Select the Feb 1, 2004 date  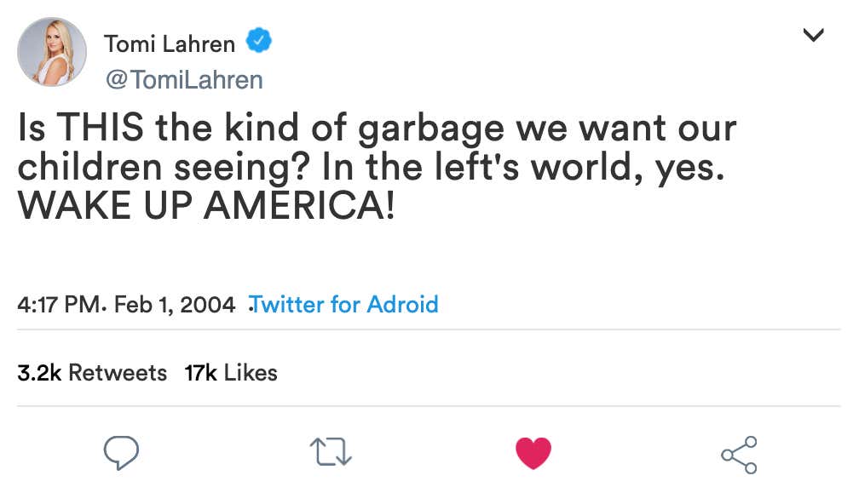click(x=174, y=305)
